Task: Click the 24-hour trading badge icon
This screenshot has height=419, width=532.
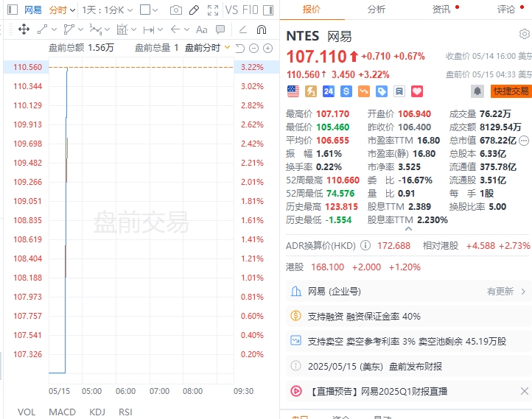Action: (x=329, y=91)
